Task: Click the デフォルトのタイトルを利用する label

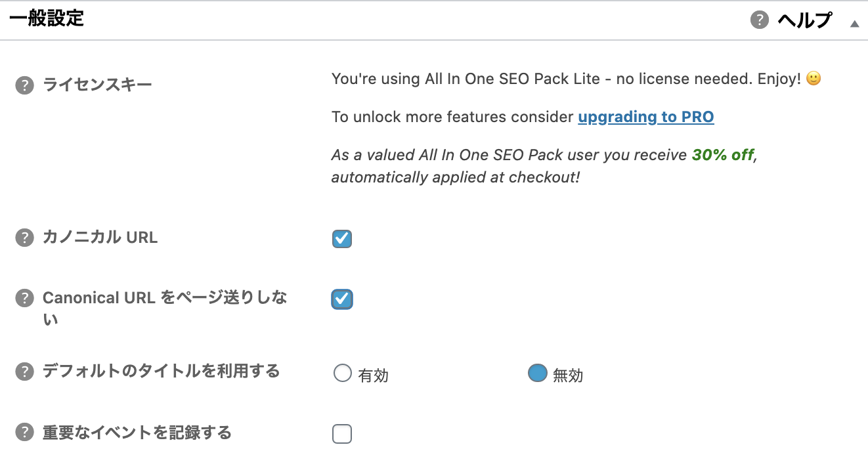Action: [x=161, y=372]
